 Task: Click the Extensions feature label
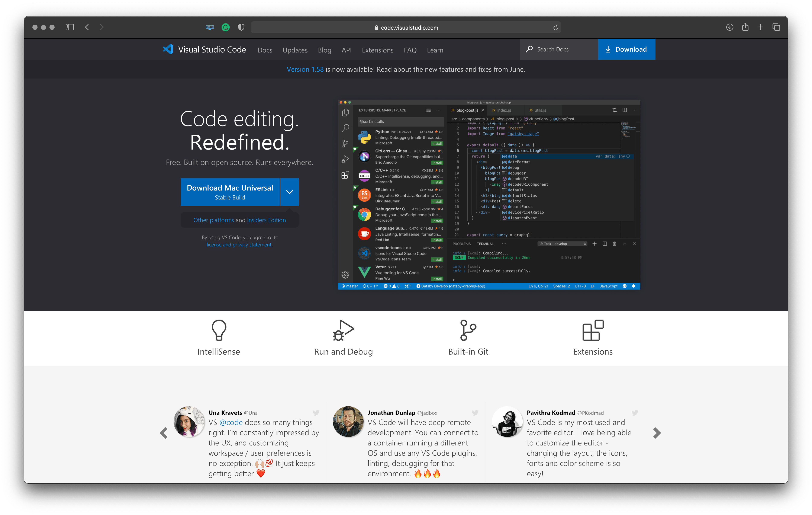click(593, 352)
